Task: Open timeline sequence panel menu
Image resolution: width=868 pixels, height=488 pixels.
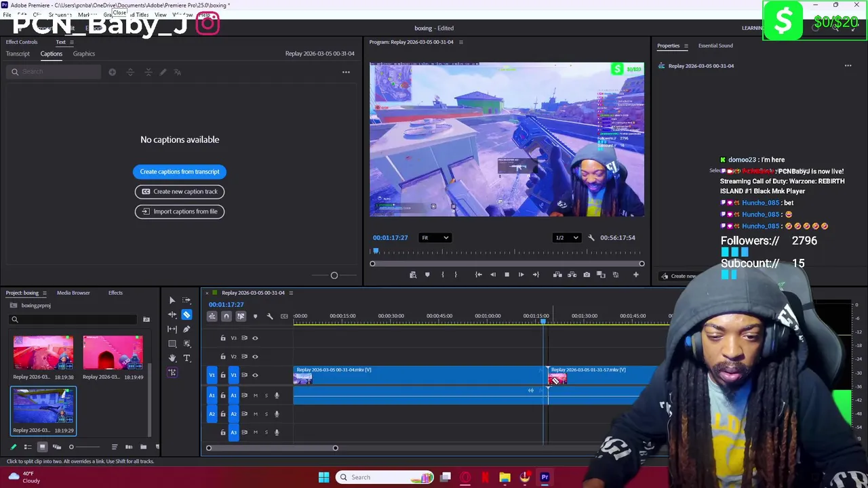Action: pos(291,293)
